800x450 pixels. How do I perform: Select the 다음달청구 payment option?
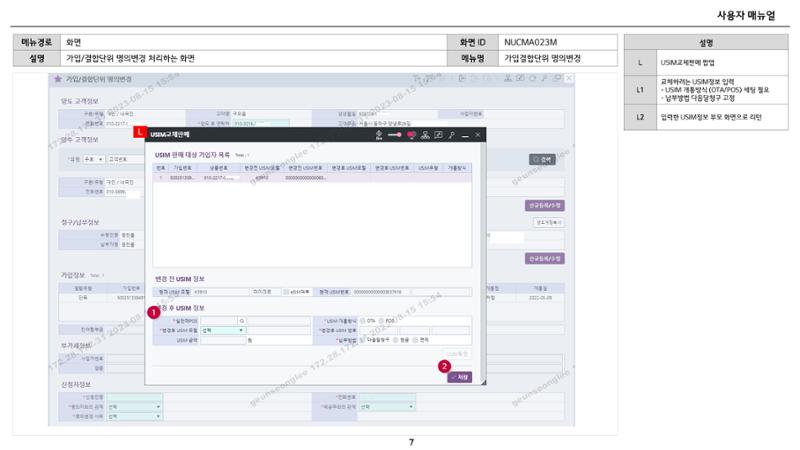pyautogui.click(x=363, y=340)
